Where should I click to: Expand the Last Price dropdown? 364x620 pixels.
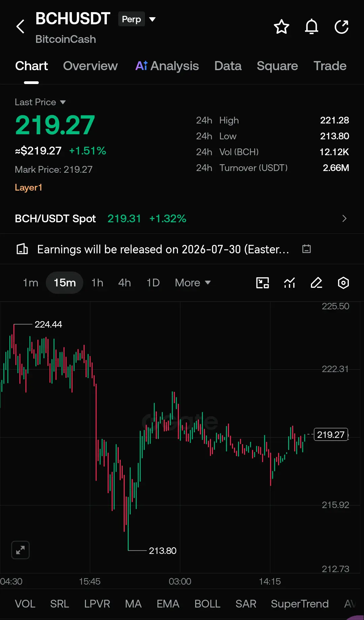(40, 102)
